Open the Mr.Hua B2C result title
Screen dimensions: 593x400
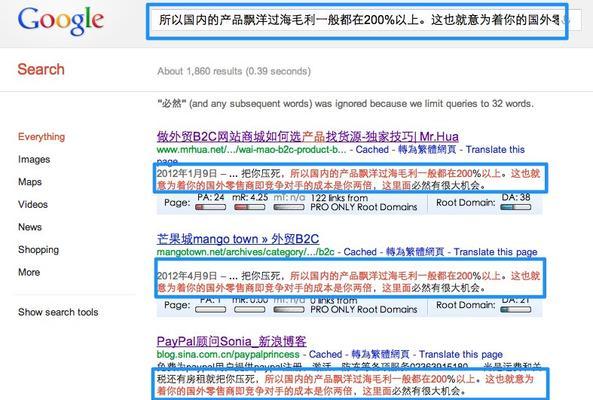307,136
